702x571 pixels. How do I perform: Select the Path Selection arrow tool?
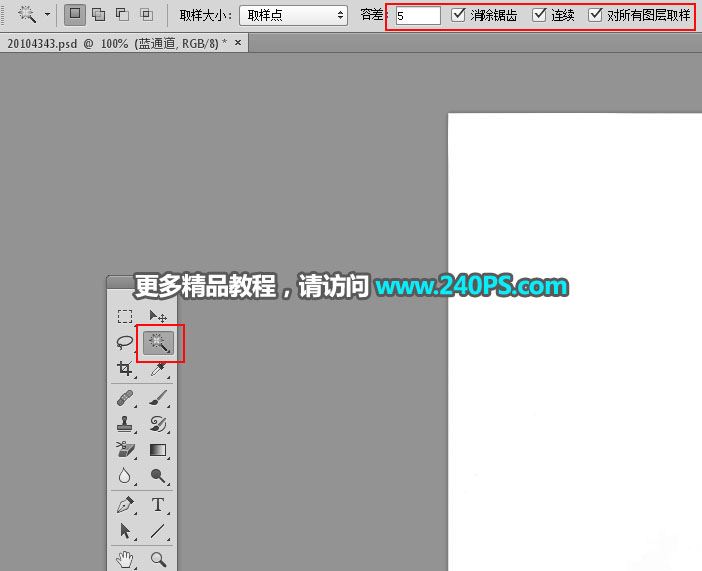tap(125, 531)
